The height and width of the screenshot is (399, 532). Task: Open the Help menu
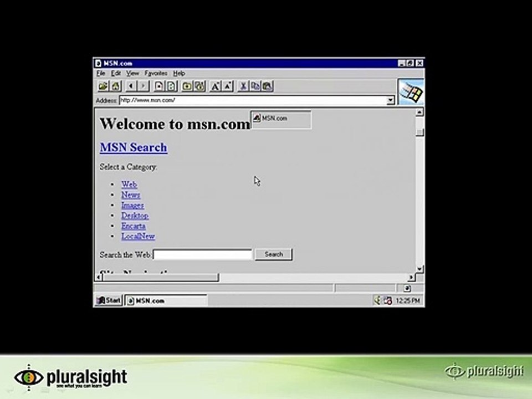179,73
